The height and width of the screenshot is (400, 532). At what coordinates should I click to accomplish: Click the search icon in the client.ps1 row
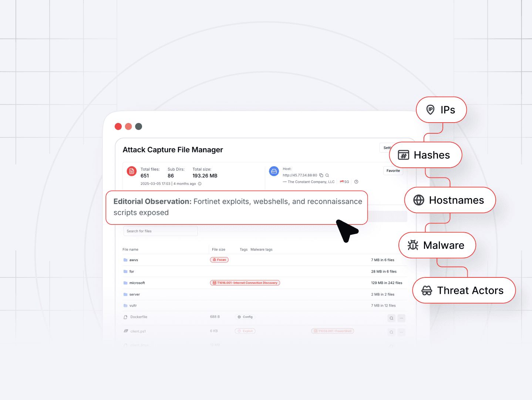[x=391, y=332]
